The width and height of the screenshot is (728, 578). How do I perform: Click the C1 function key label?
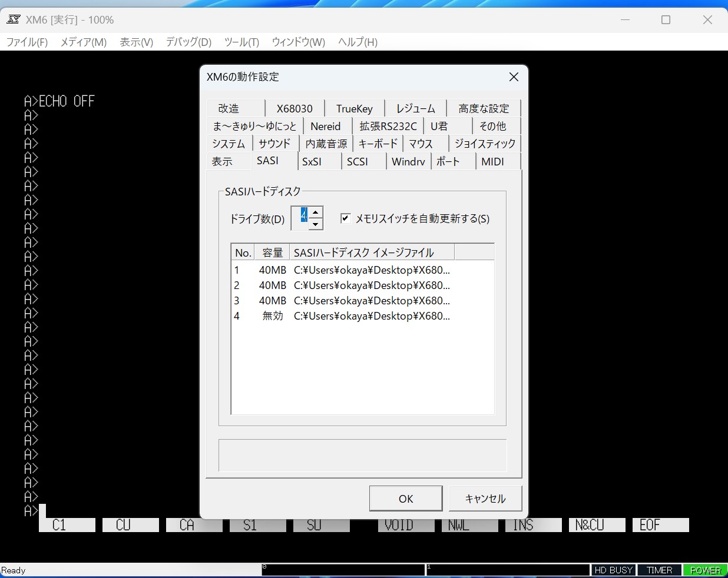[67, 525]
